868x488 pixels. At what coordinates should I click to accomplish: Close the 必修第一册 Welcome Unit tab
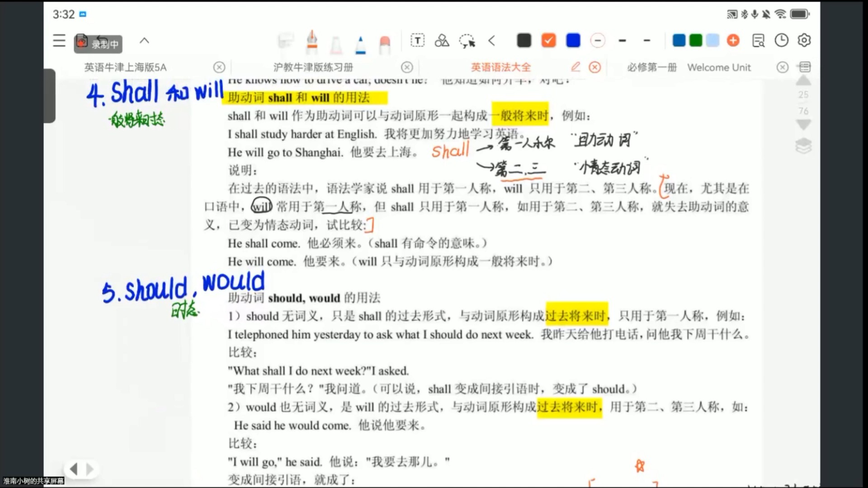click(783, 67)
